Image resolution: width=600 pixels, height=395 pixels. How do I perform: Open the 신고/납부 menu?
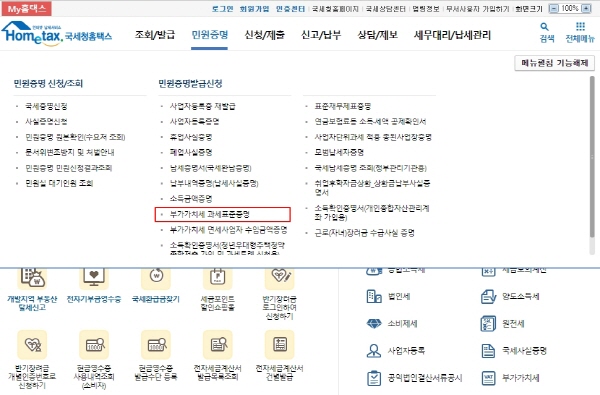tap(321, 35)
